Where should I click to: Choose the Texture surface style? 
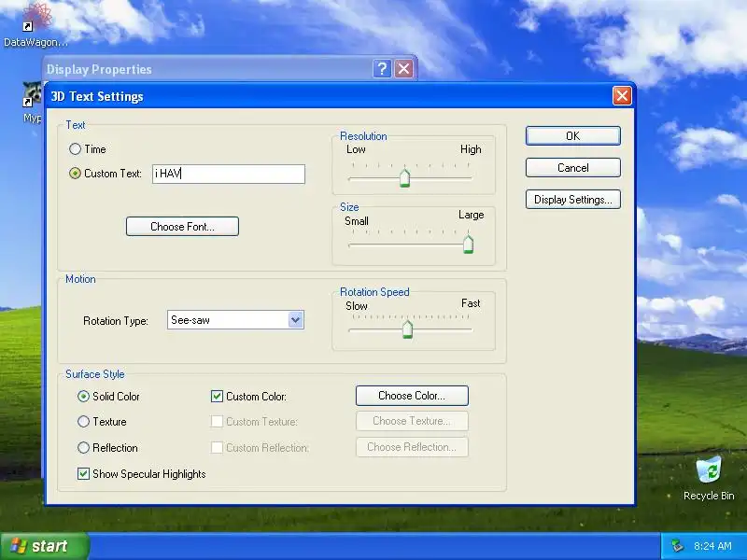(x=83, y=422)
